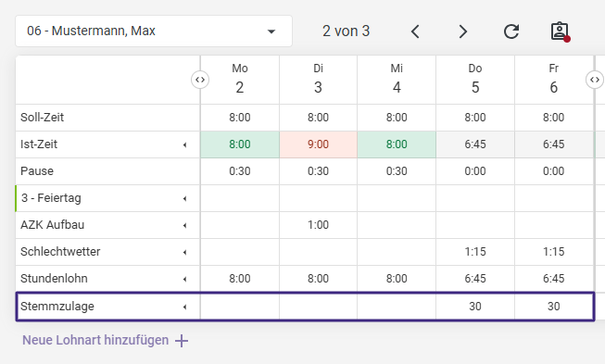The image size is (605, 364).
Task: Open the clipboard person icon with red dot
Action: coord(560,31)
